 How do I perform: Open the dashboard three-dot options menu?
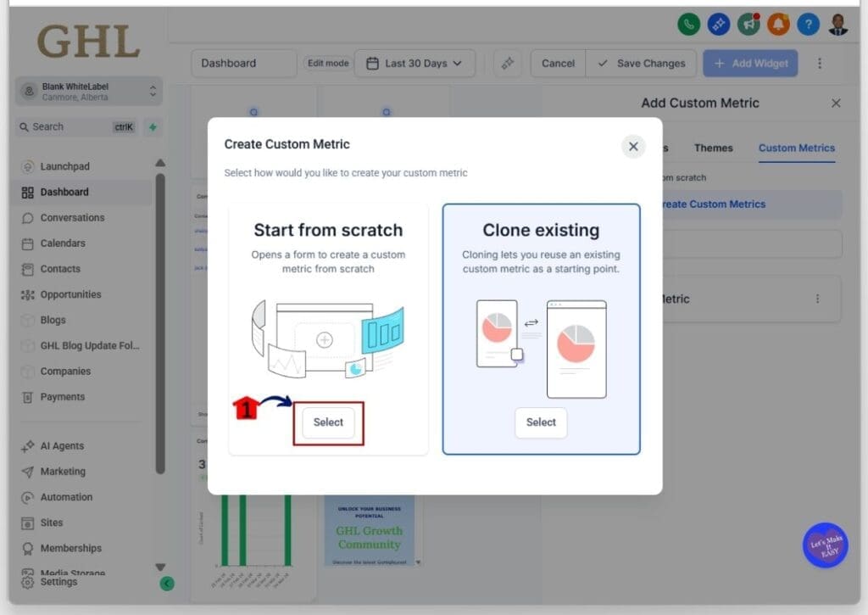pyautogui.click(x=820, y=64)
